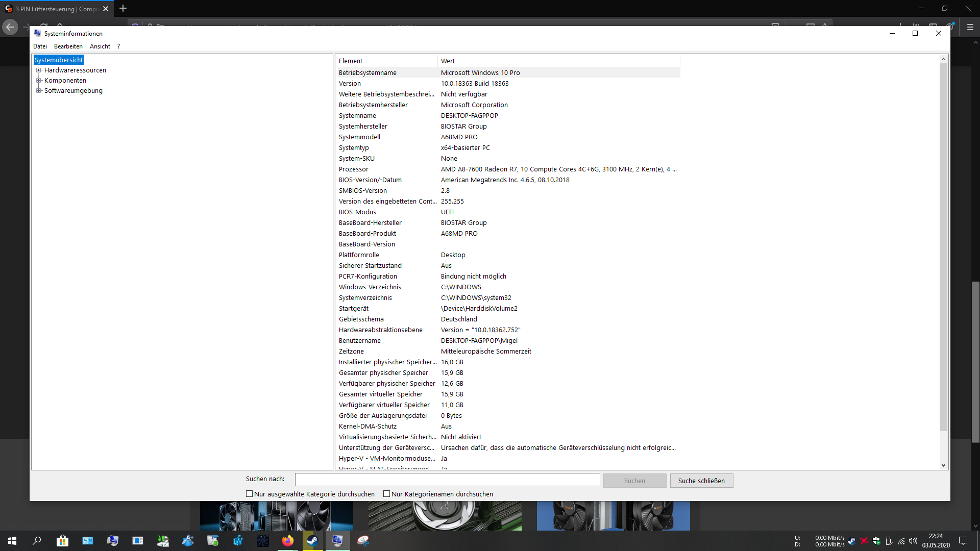Viewport: 980px width, 551px height.
Task: Click the safely remove hardware USB icon
Action: (889, 541)
